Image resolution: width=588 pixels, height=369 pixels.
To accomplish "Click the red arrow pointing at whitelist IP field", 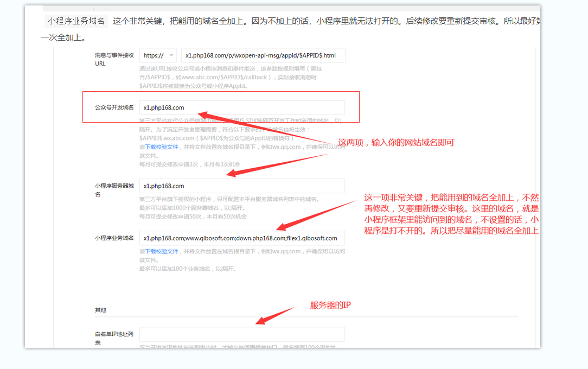I will tap(274, 316).
